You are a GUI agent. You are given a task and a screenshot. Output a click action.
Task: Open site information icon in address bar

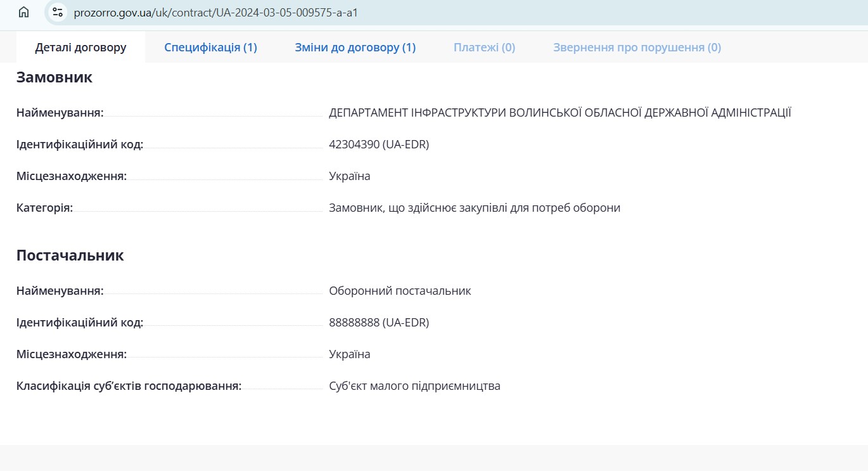point(58,12)
